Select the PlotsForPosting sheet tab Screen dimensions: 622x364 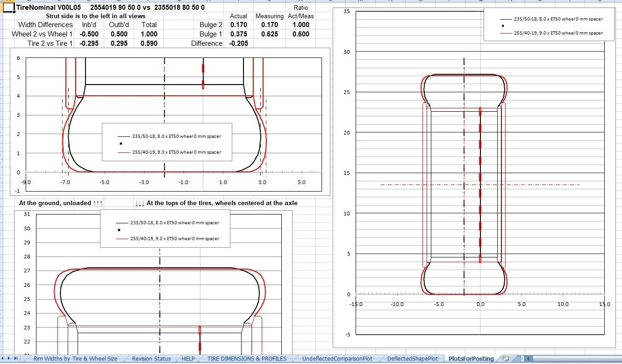[471, 359]
